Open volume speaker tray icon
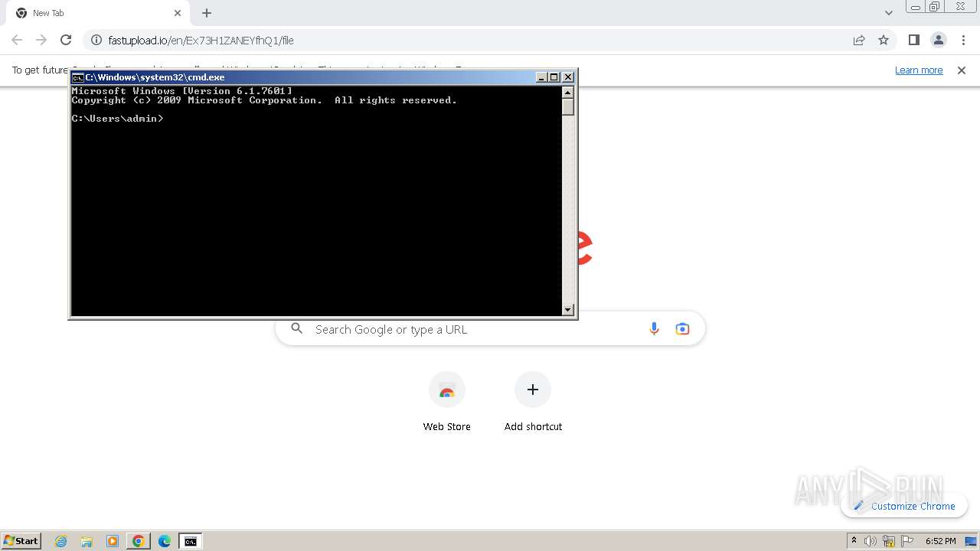 (x=870, y=541)
